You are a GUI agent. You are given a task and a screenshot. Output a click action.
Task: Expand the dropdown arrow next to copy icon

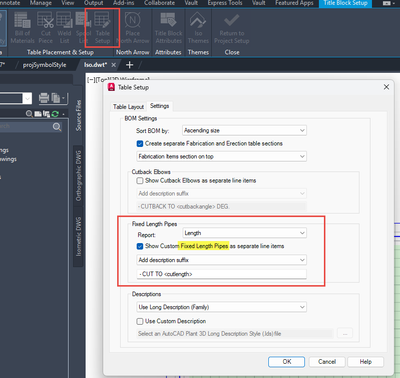point(63,98)
